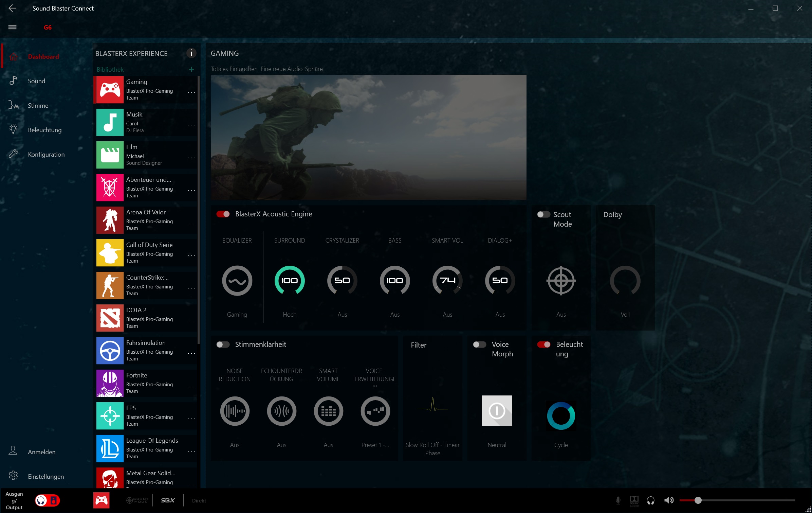The height and width of the screenshot is (513, 812).
Task: Select the Gaming controller profile icon
Action: coord(110,90)
